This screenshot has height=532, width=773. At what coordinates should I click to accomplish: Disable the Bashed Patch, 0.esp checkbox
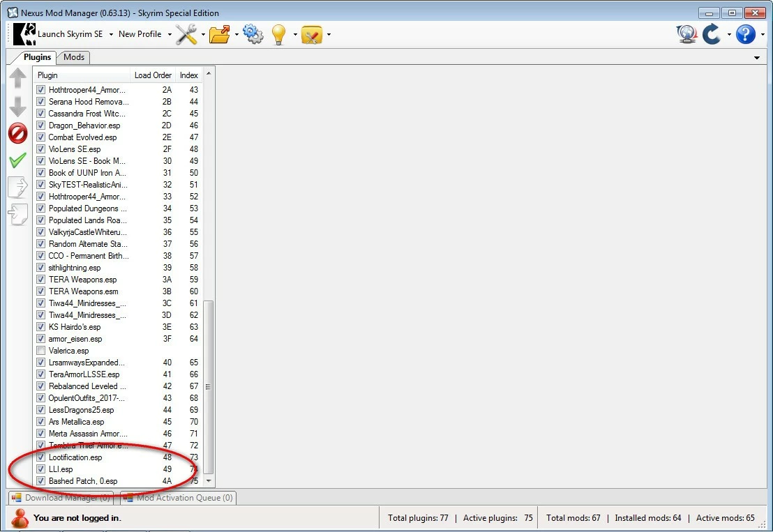[x=41, y=481]
